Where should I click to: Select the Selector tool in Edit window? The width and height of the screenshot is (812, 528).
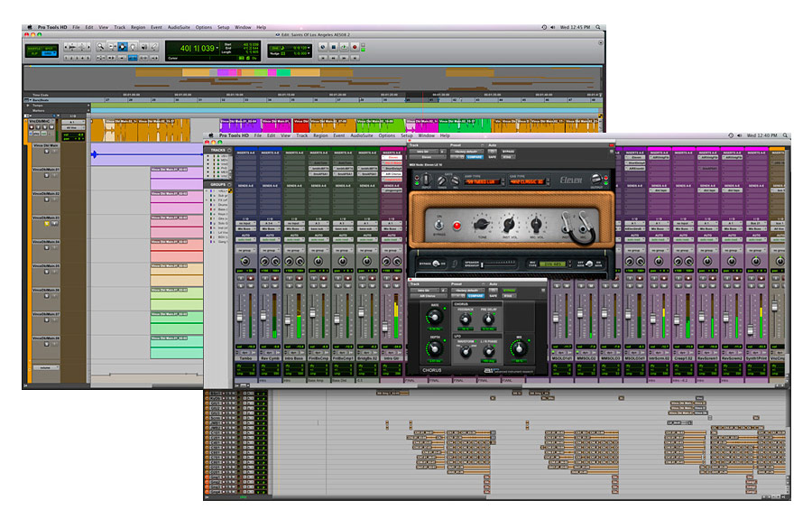tap(123, 47)
